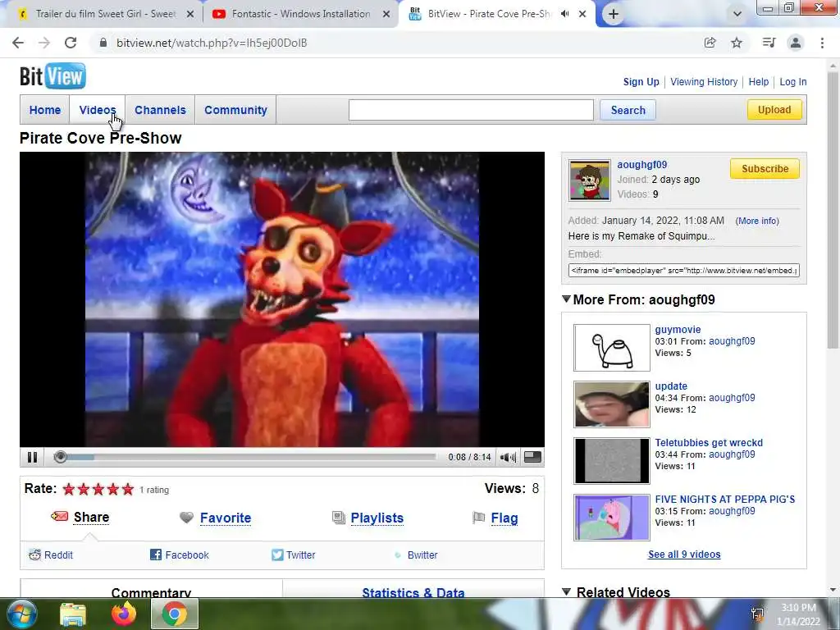The height and width of the screenshot is (630, 840).
Task: Pause the video playback
Action: point(32,457)
